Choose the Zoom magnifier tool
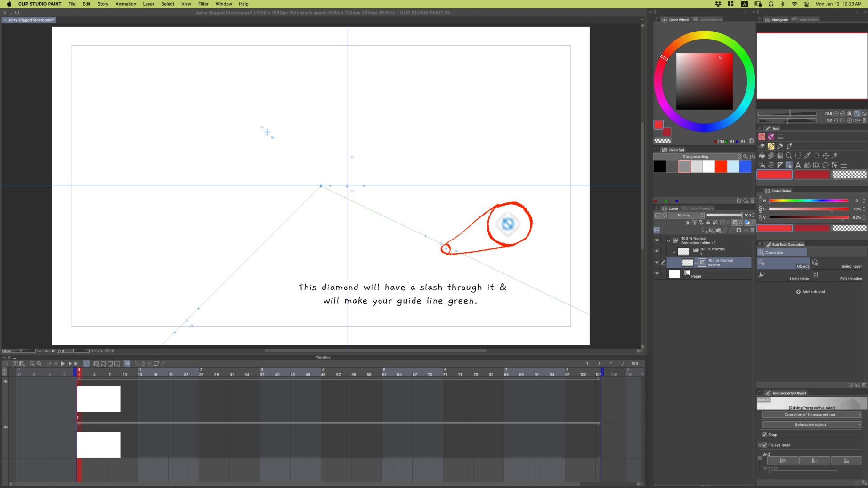The image size is (868, 488). [789, 156]
